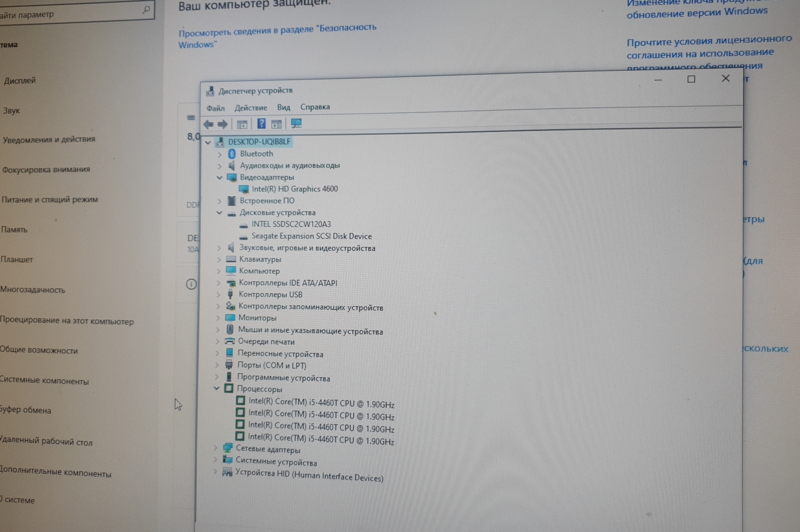Minimize the Device Manager window
This screenshot has height=532, width=800.
(x=658, y=80)
